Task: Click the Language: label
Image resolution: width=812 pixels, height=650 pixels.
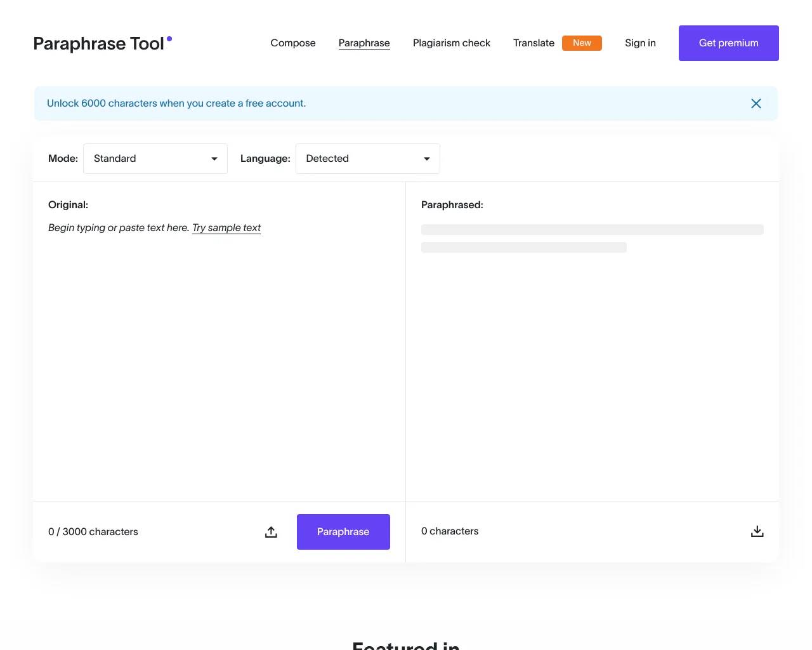Action: click(265, 159)
